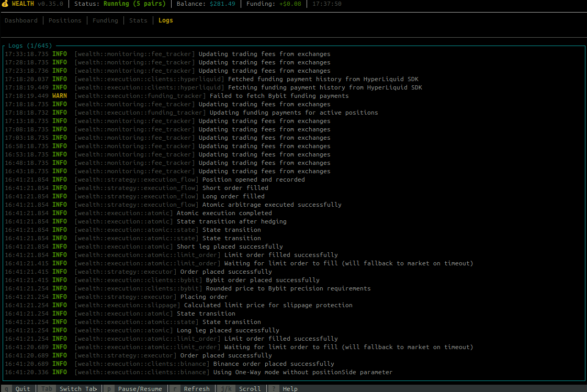Click the 'j/k' key badge in footer

pyautogui.click(x=226, y=389)
